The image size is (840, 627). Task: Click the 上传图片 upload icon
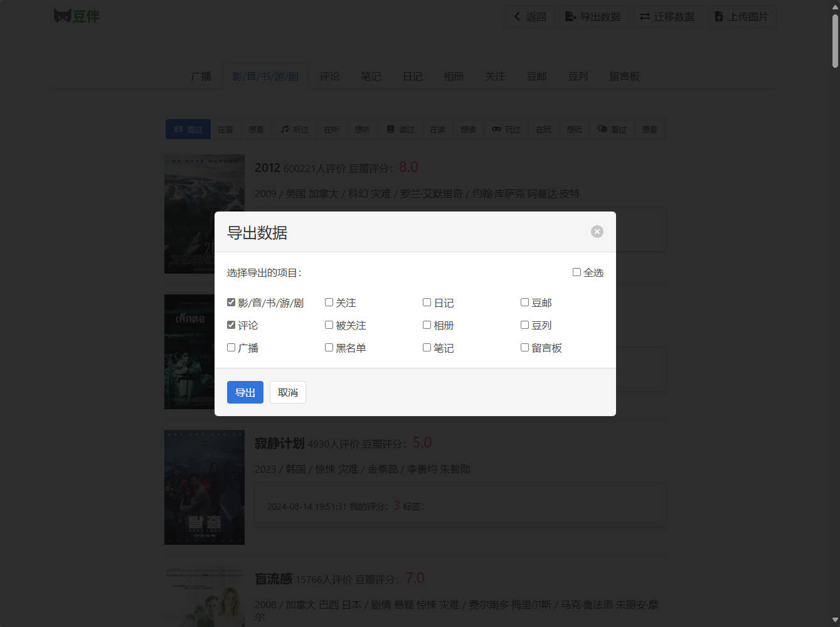[719, 17]
